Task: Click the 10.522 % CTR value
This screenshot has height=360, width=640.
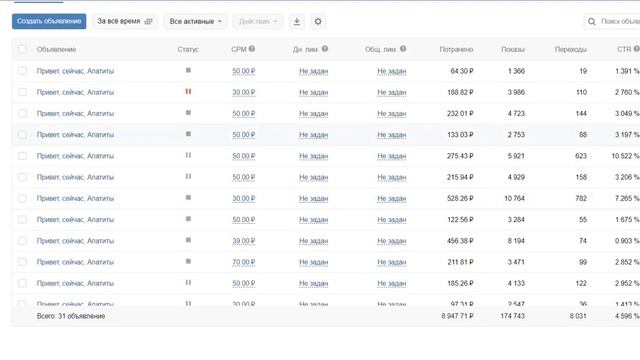Action: (x=625, y=156)
